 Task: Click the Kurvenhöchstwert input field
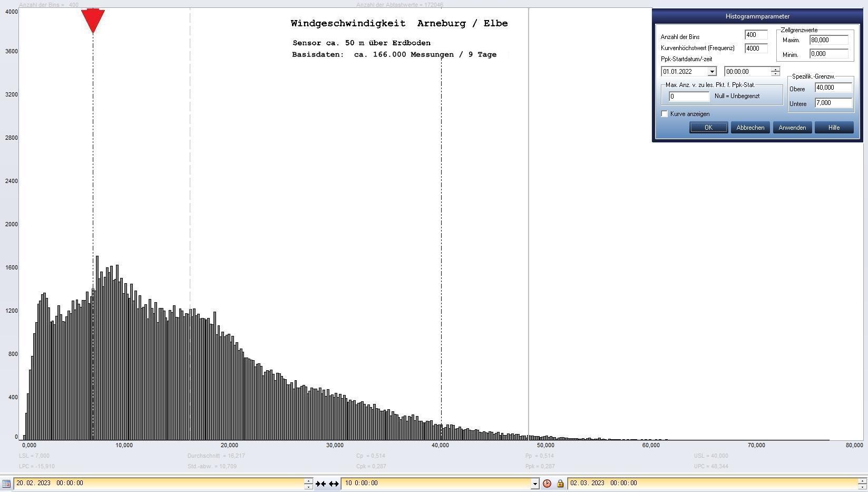pyautogui.click(x=756, y=49)
